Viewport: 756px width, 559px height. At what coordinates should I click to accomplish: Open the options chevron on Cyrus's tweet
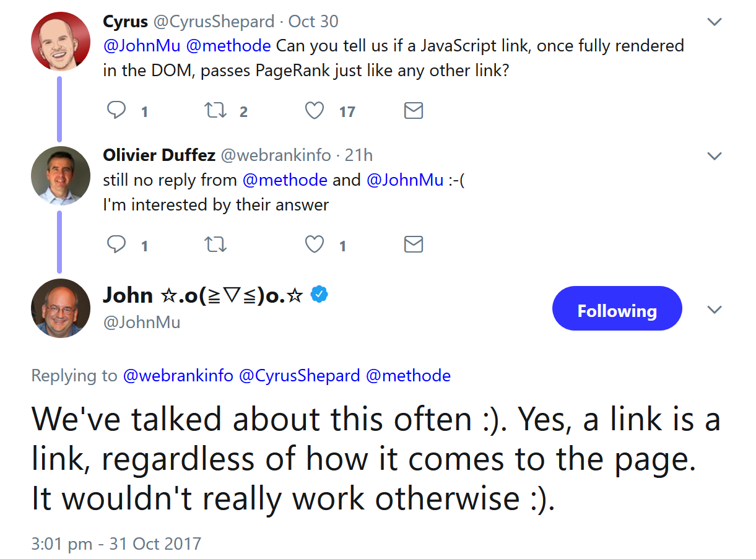715,20
